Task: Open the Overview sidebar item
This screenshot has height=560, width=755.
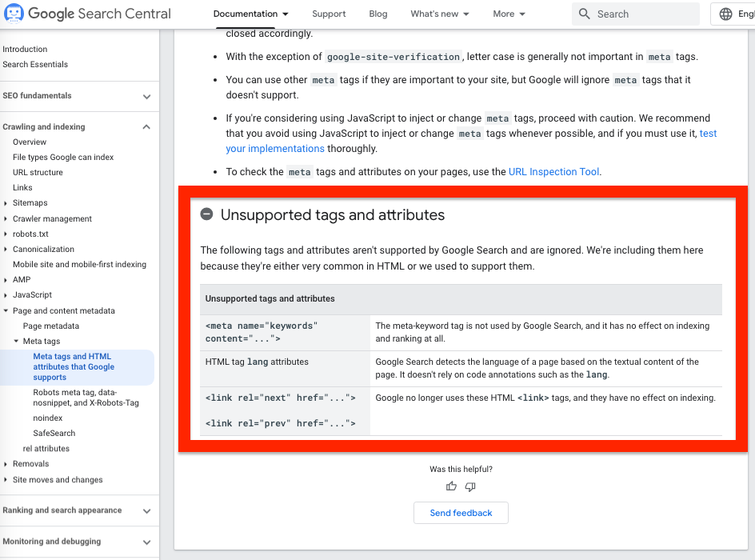Action: (x=30, y=142)
